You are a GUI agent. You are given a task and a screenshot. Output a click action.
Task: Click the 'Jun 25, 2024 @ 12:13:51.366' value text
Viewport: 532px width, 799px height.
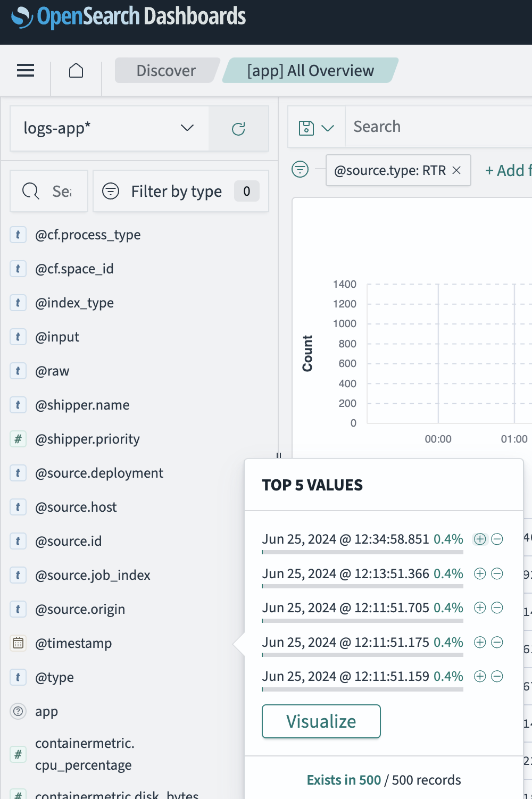pyautogui.click(x=345, y=573)
